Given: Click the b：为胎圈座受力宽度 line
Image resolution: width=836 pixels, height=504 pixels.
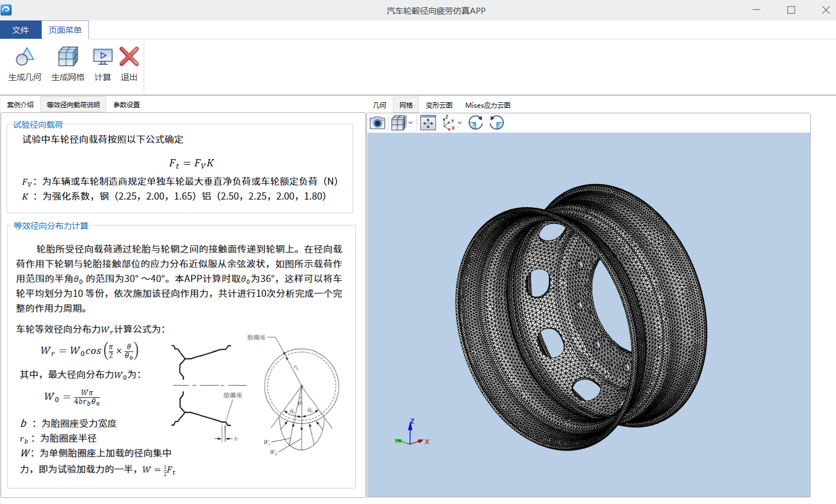Looking at the screenshot, I should tap(69, 423).
